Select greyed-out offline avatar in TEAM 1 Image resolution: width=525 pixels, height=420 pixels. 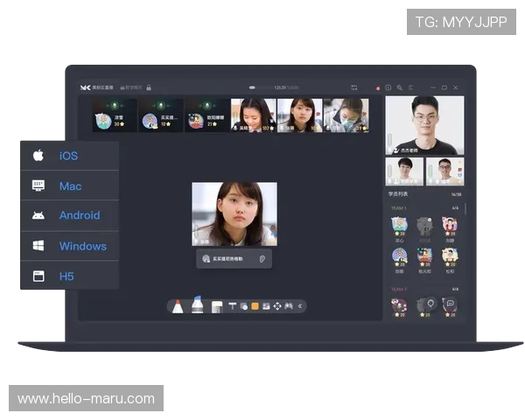424,226
